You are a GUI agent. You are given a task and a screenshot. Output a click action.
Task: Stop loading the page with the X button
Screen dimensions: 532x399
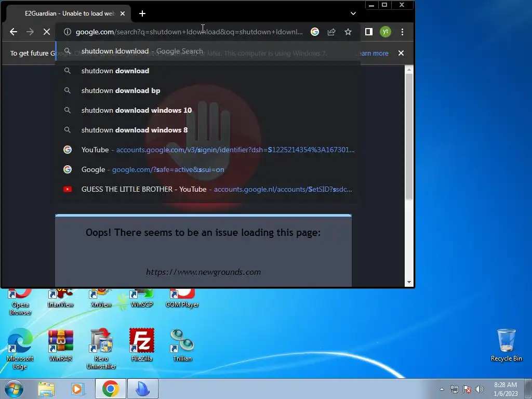click(47, 32)
